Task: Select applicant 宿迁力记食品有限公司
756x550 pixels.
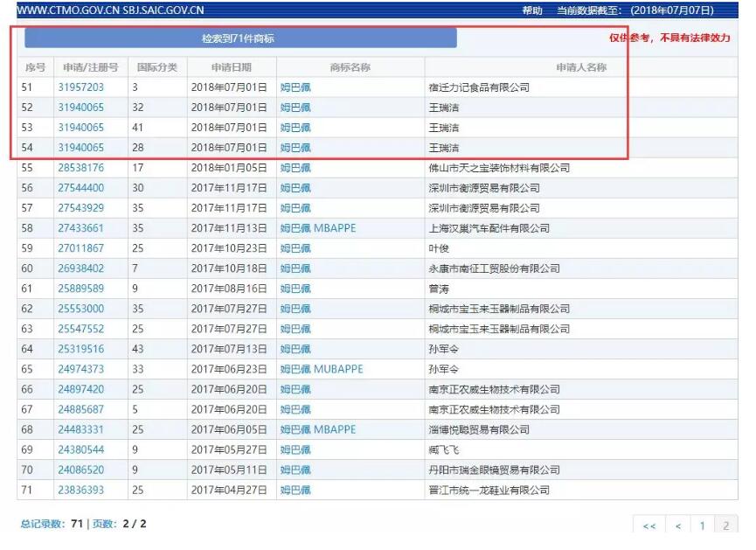Action: 479,87
